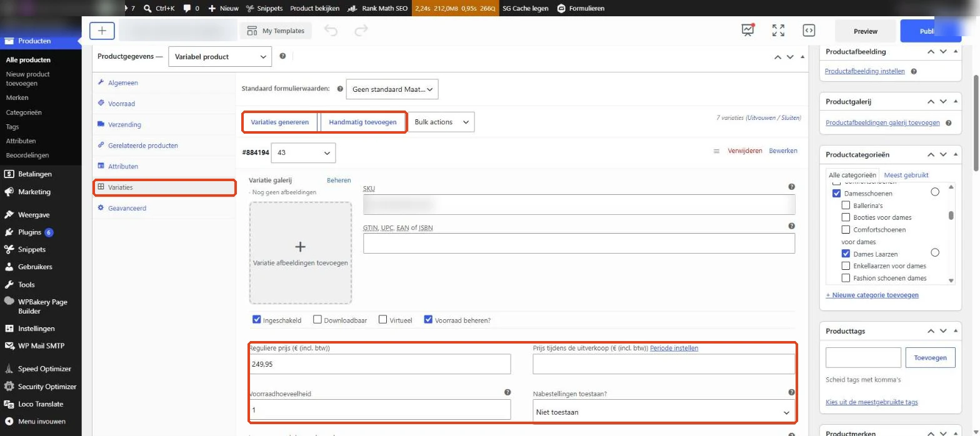Click the Verwijderen variation link
The image size is (980, 436).
click(745, 151)
